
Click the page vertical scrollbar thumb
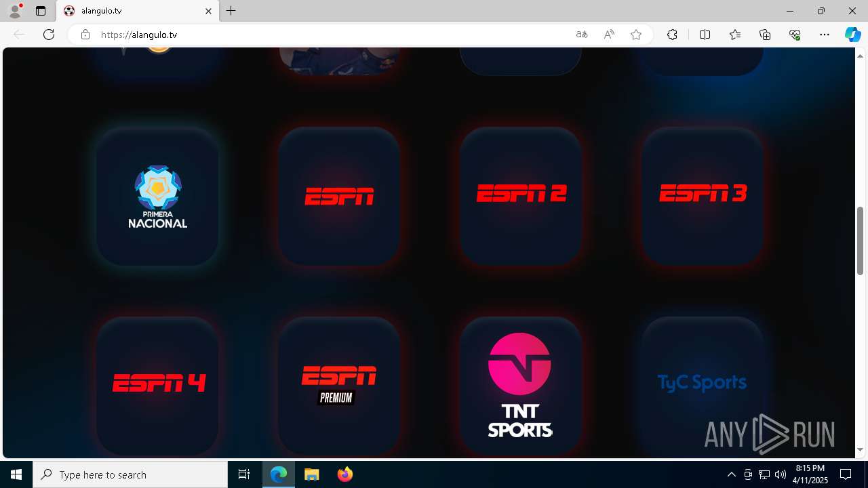coord(861,241)
